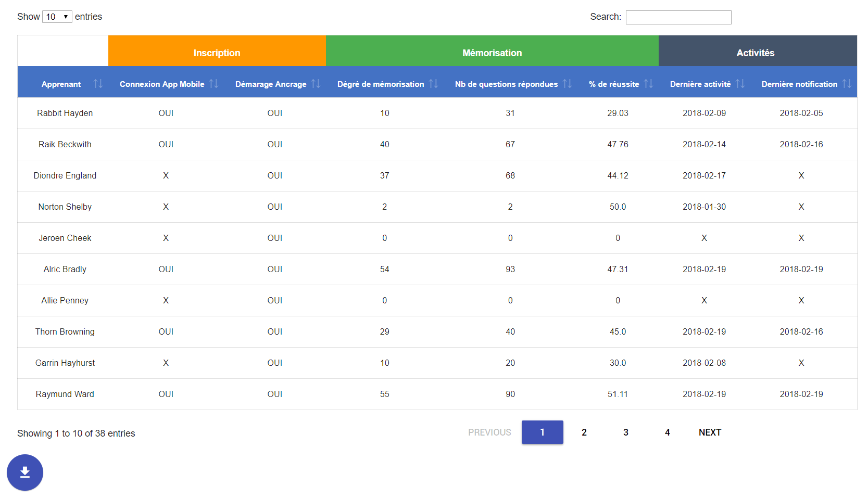Sort by % de réussite arrows

point(648,84)
